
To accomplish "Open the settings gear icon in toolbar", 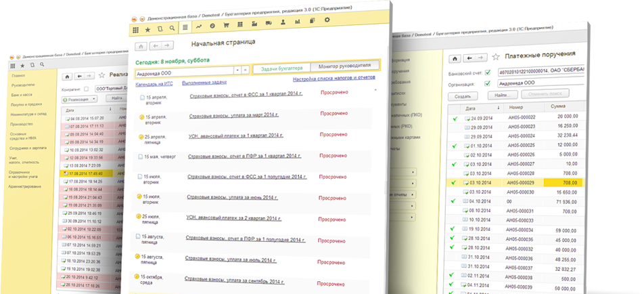I will click(327, 21).
